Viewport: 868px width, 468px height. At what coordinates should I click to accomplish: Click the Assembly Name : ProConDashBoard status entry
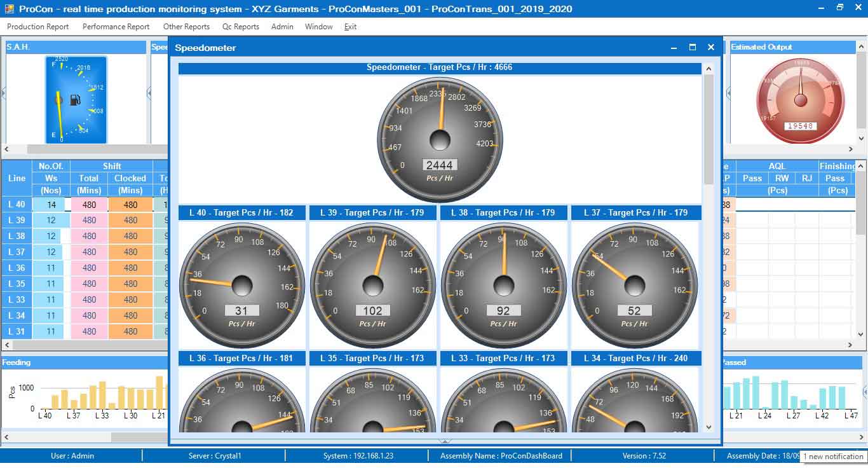[x=501, y=456]
